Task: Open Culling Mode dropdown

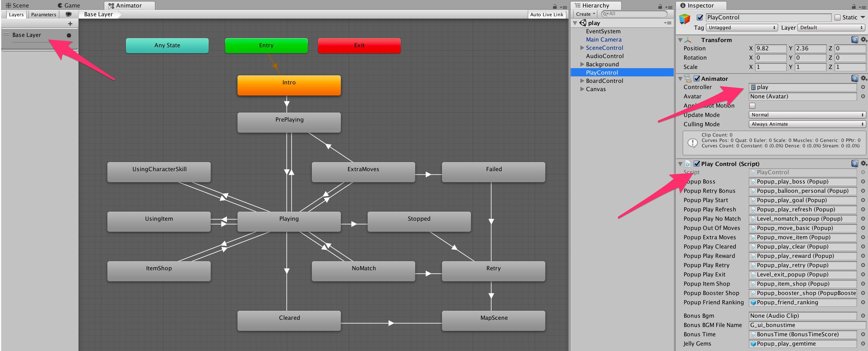Action: pyautogui.click(x=807, y=124)
